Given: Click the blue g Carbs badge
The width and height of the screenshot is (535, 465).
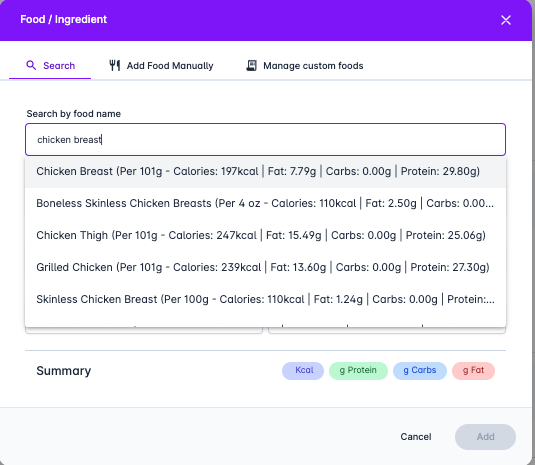Looking at the screenshot, I should [420, 370].
